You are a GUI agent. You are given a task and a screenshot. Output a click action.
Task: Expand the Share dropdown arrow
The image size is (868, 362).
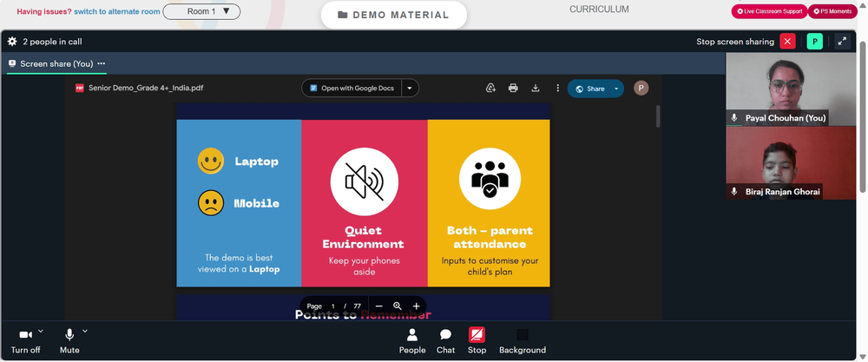point(616,89)
